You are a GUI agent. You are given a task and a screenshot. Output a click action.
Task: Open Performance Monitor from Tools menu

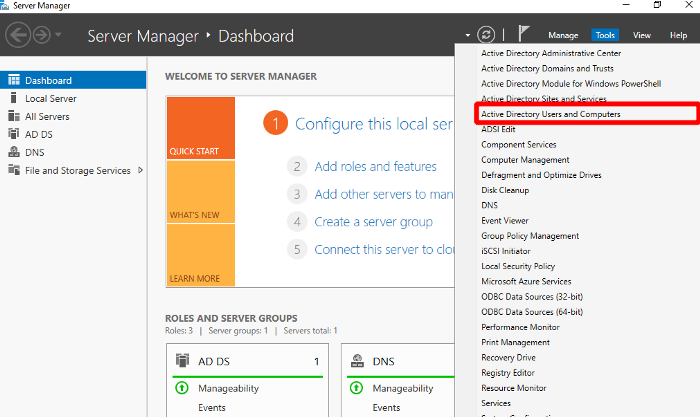click(x=520, y=327)
